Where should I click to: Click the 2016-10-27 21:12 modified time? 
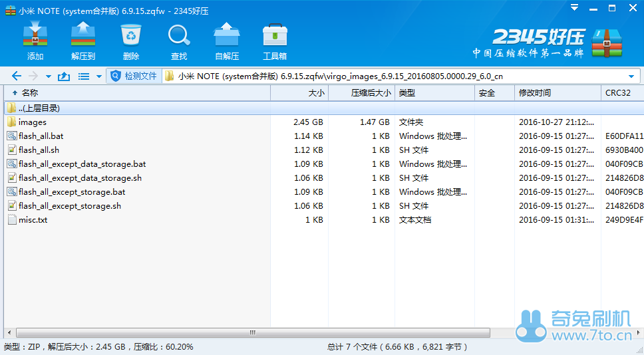[x=556, y=122]
